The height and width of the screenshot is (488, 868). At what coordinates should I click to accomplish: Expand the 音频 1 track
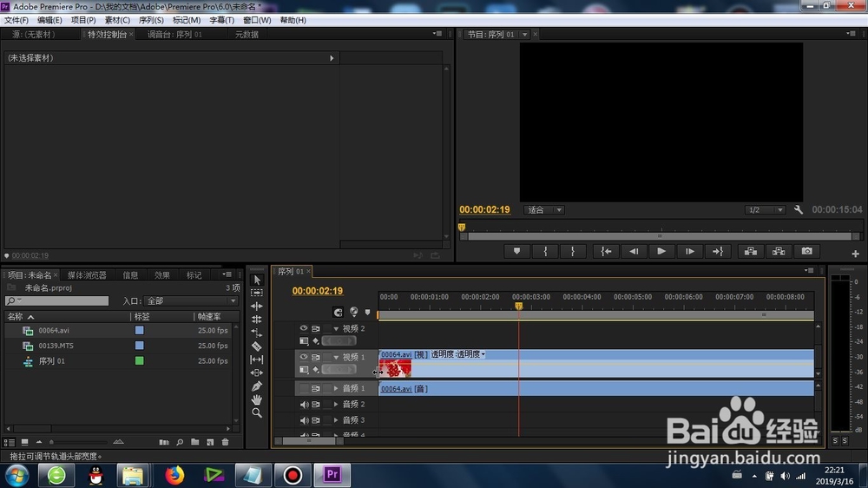click(x=336, y=388)
